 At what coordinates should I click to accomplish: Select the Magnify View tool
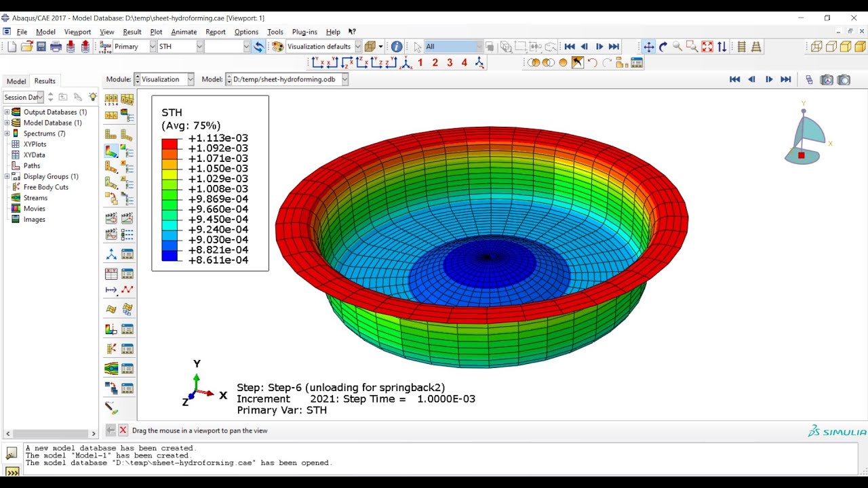pyautogui.click(x=677, y=47)
